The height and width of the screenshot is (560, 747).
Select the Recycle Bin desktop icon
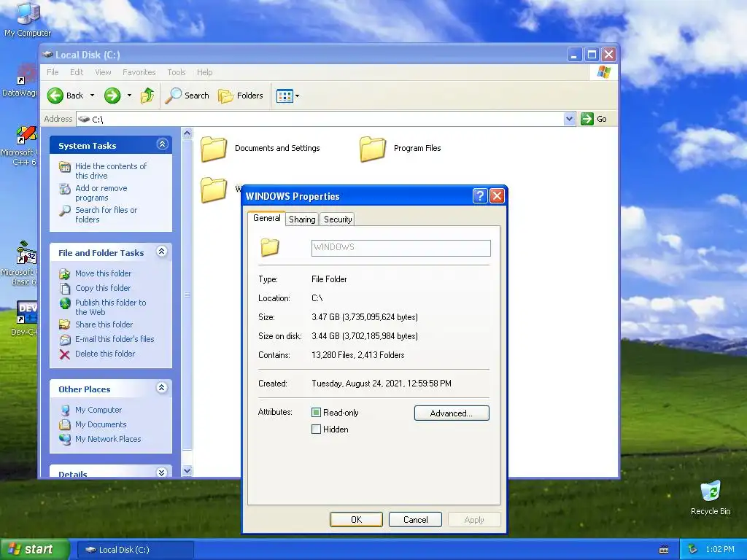[x=711, y=497]
